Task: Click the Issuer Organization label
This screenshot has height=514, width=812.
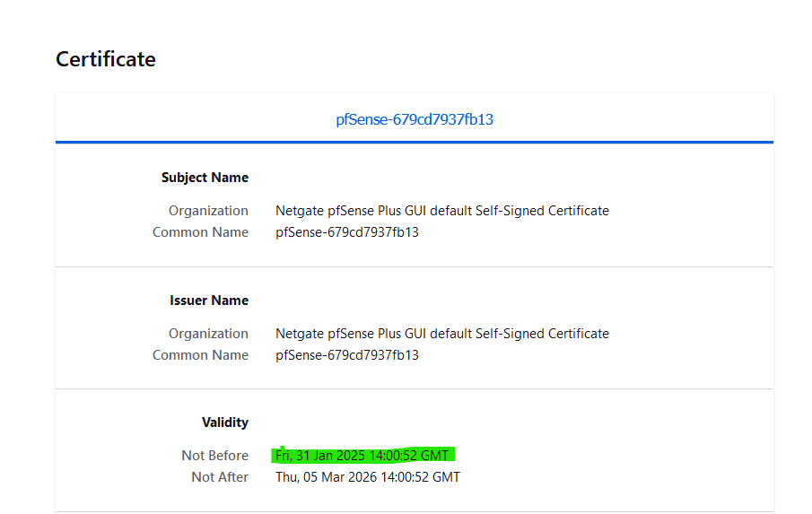Action: (x=208, y=334)
